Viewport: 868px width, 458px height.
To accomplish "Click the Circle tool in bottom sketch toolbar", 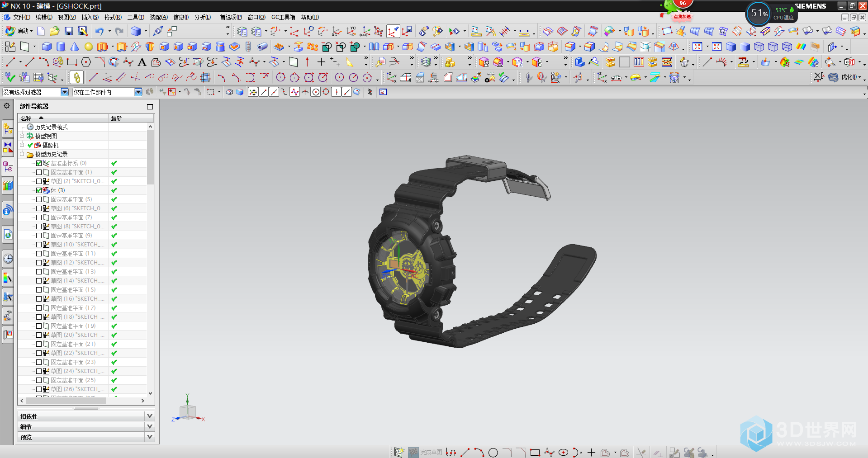I will [493, 453].
